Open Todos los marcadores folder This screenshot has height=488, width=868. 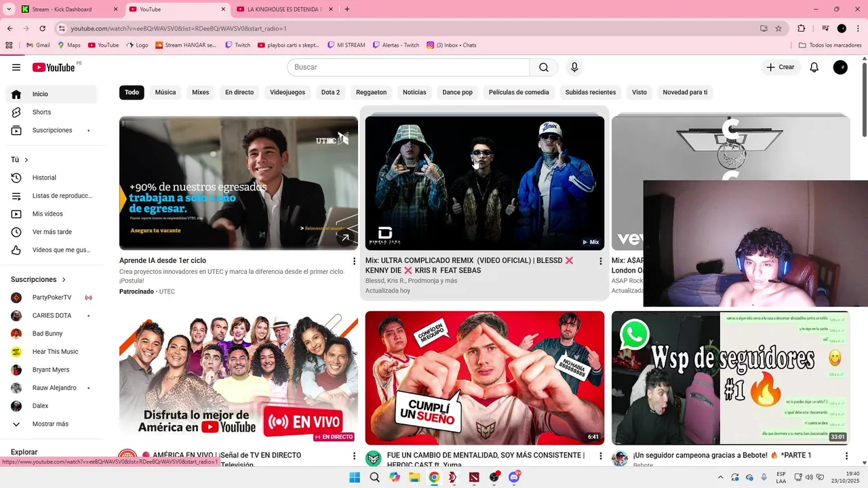click(830, 45)
